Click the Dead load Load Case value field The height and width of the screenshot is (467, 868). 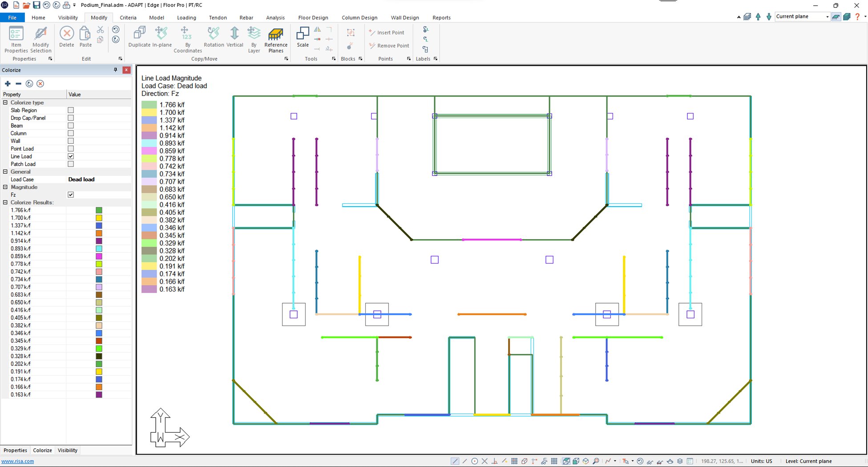(x=98, y=179)
